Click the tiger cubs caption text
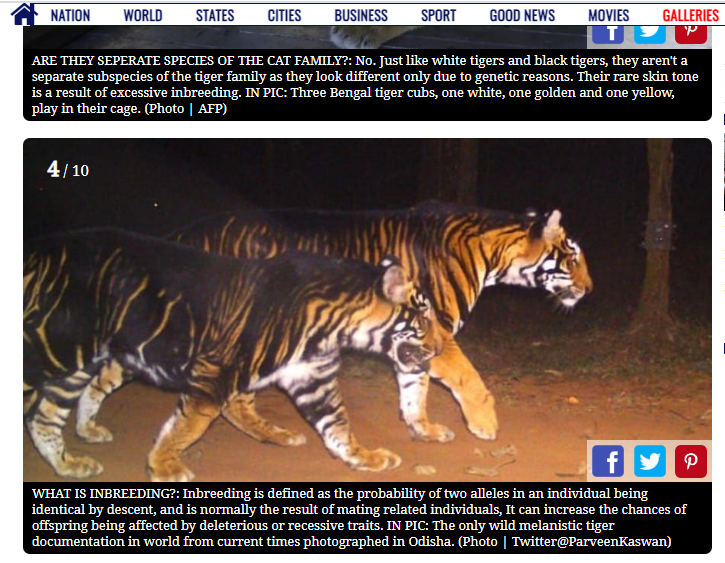725x563 pixels. point(367,85)
